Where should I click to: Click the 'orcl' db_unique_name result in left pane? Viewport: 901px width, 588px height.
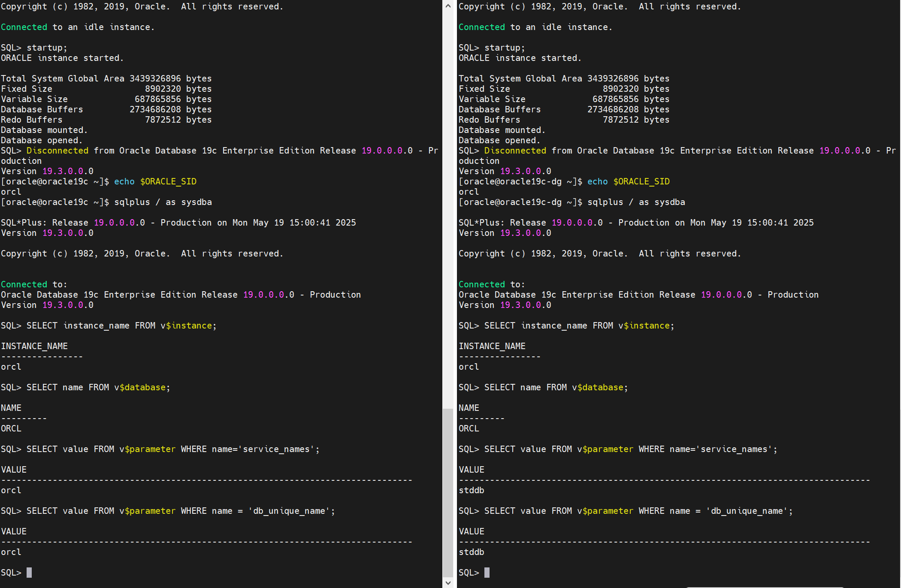coord(11,552)
